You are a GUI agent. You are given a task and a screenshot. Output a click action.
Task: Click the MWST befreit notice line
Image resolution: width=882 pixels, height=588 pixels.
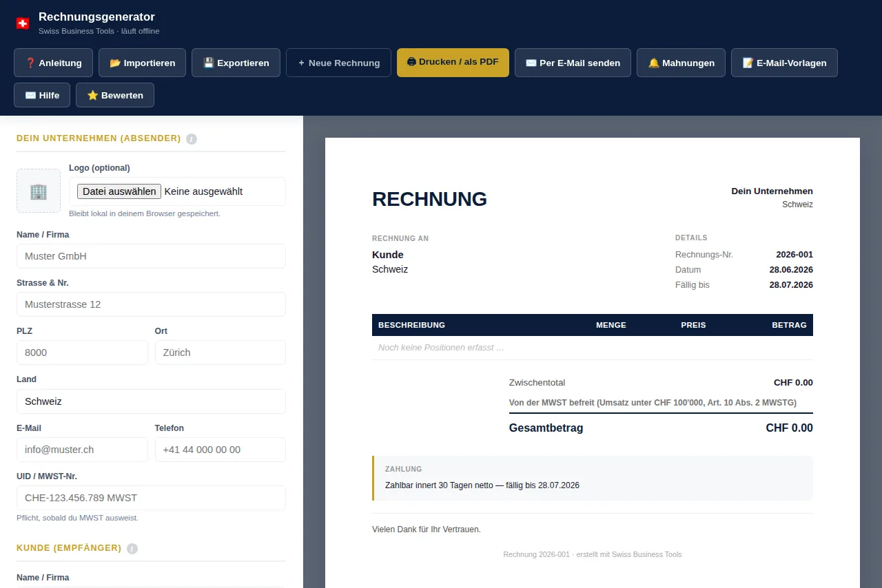pyautogui.click(x=653, y=403)
